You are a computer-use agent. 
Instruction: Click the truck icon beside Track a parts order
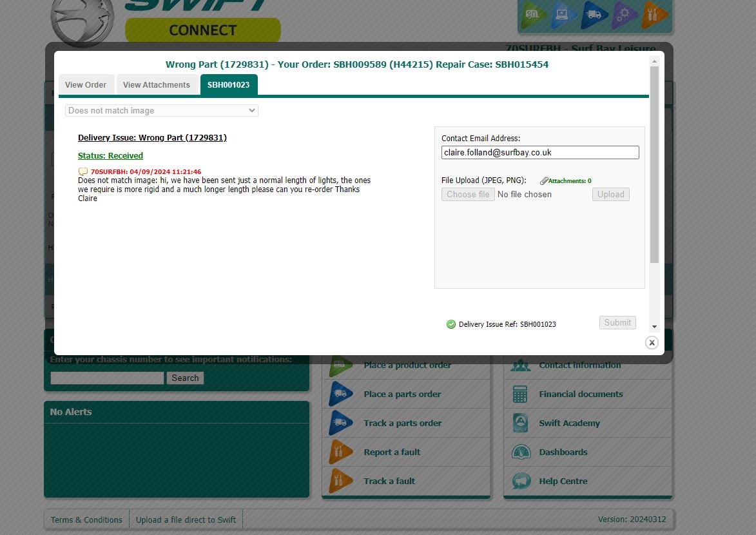point(340,423)
